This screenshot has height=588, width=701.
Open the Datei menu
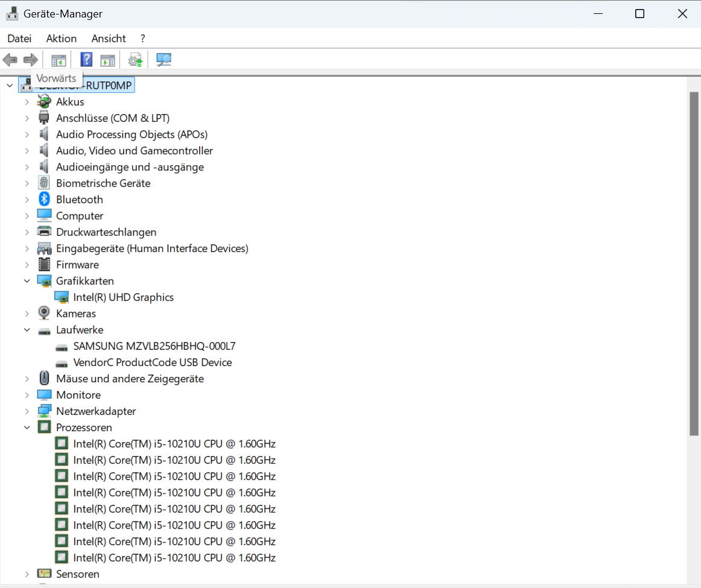click(x=20, y=39)
